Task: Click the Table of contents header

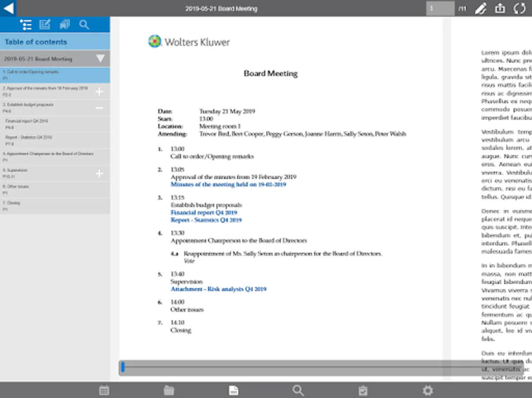Action: tap(55, 42)
